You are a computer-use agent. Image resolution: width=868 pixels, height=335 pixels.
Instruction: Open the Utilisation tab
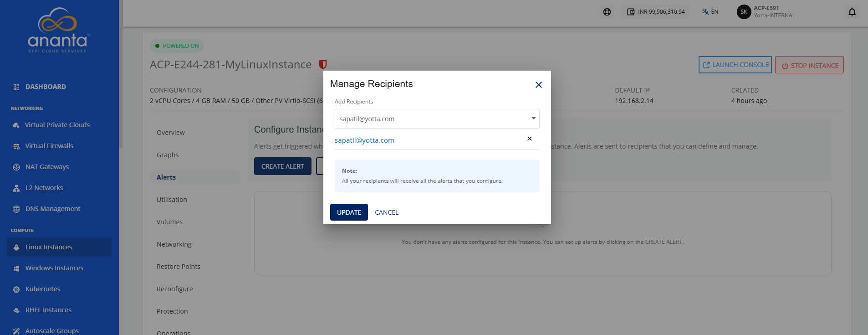172,200
